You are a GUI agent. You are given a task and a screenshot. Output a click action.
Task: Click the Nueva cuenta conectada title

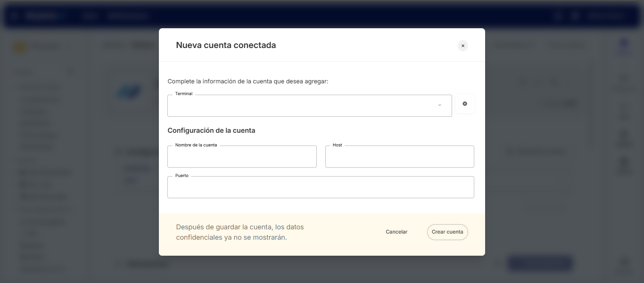[226, 45]
